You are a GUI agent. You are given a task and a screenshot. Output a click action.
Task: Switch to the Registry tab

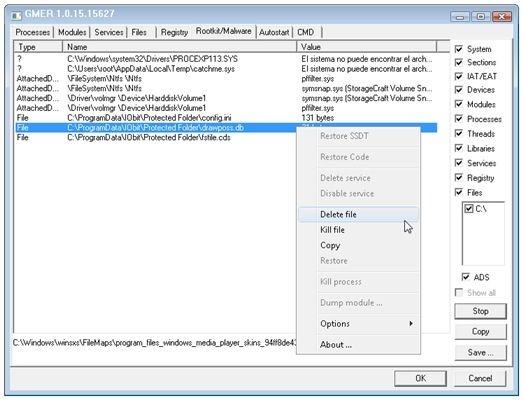click(174, 32)
